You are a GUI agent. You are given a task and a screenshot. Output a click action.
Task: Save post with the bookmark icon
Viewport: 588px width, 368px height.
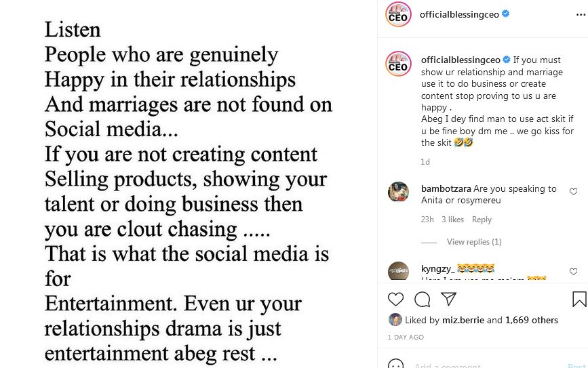click(x=579, y=299)
